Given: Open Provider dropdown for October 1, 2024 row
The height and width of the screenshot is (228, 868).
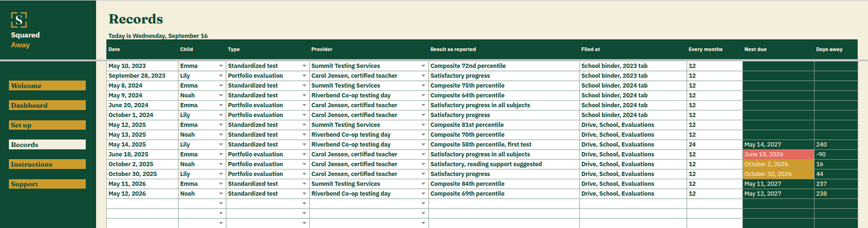Looking at the screenshot, I should tap(423, 115).
